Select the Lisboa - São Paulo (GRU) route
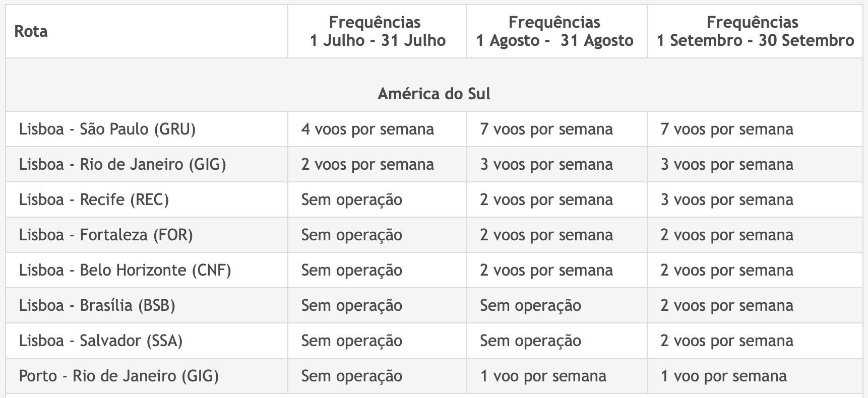 pos(107,129)
